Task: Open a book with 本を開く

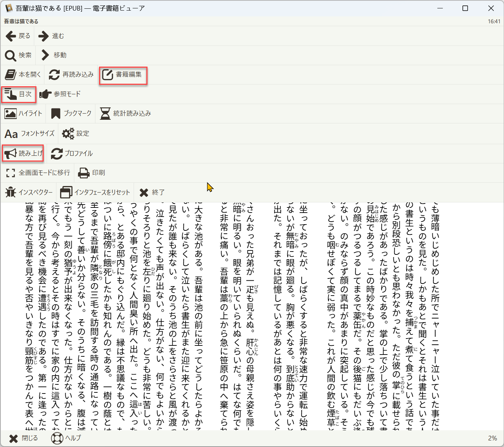Action: tap(23, 74)
